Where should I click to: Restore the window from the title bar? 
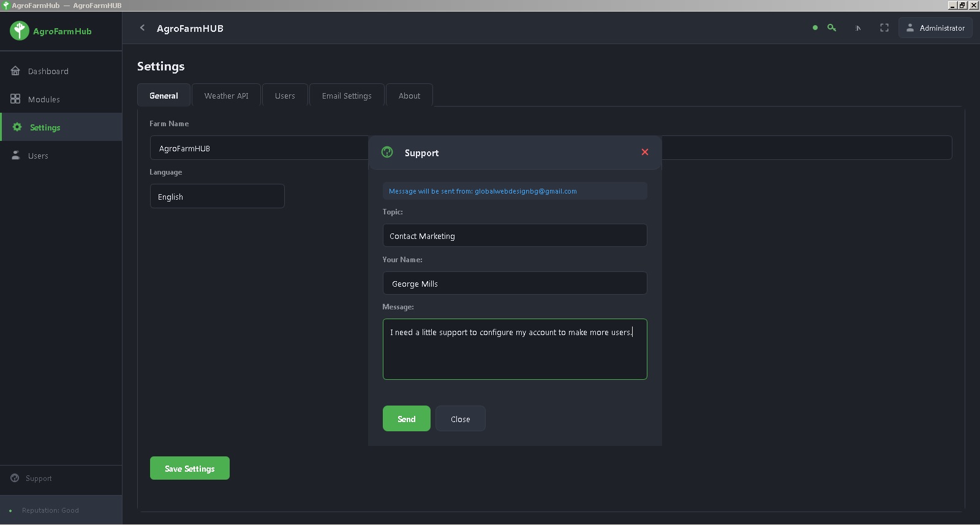(963, 5)
